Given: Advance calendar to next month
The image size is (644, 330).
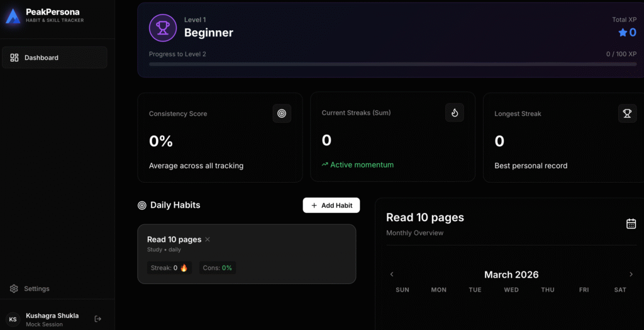Looking at the screenshot, I should (631, 275).
